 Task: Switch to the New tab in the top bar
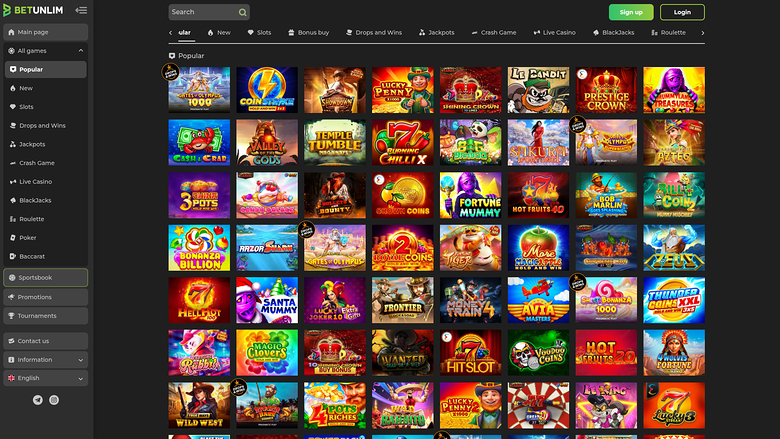(219, 33)
